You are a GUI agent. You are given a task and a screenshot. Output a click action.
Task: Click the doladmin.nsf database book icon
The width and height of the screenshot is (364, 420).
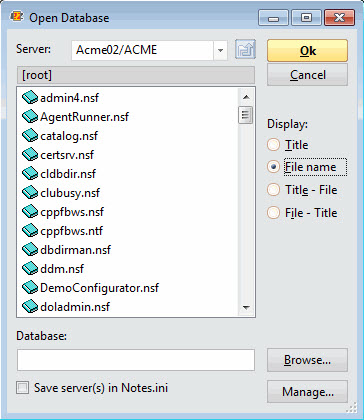coord(30,307)
